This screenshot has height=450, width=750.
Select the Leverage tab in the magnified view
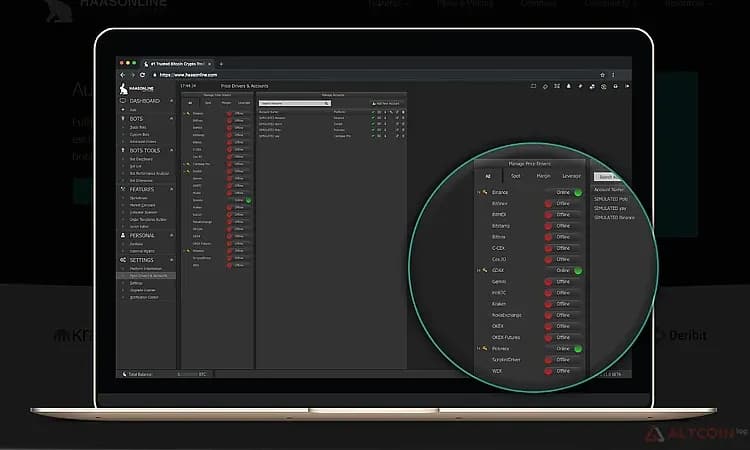coord(571,176)
